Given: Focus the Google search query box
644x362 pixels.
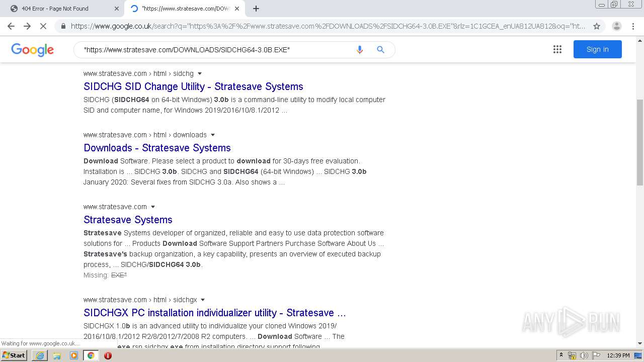Looking at the screenshot, I should 216,50.
